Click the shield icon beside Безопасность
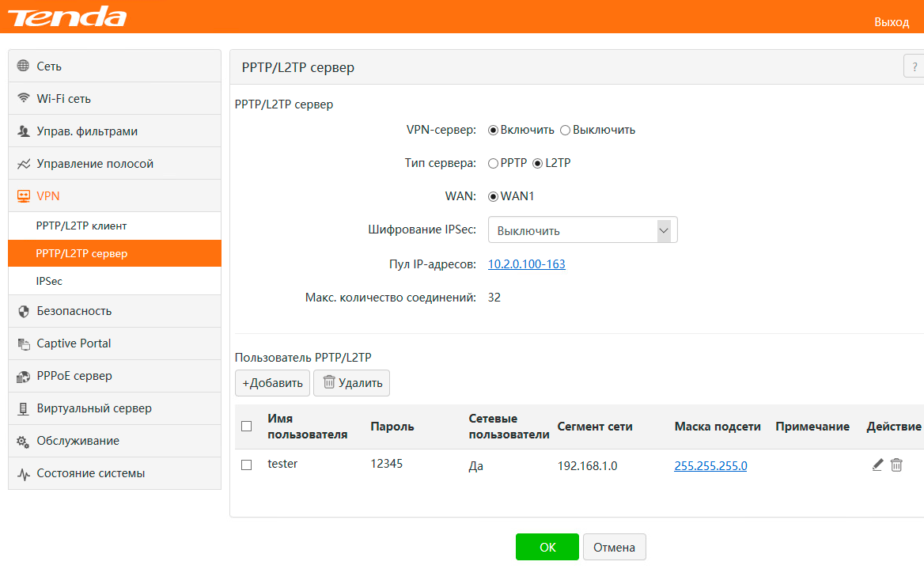 click(23, 311)
